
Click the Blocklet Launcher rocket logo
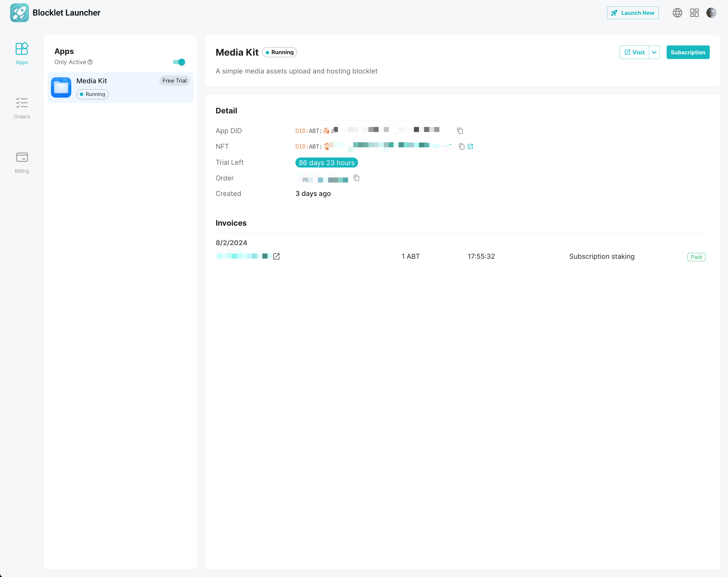19,13
